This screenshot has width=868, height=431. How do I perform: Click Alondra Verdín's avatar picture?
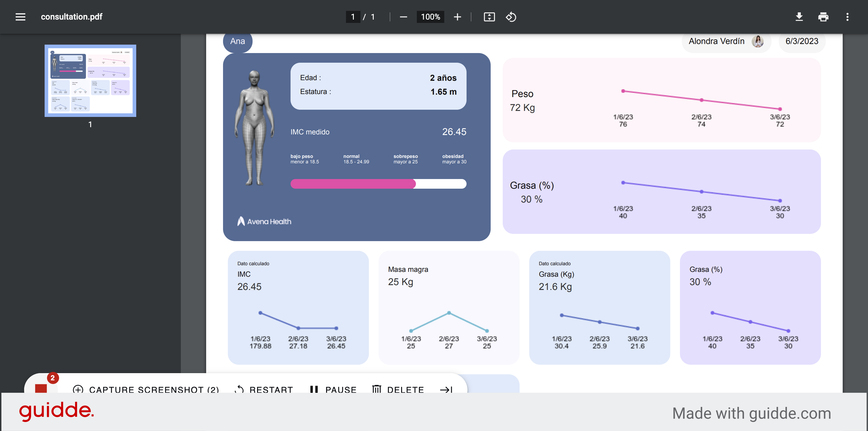758,41
